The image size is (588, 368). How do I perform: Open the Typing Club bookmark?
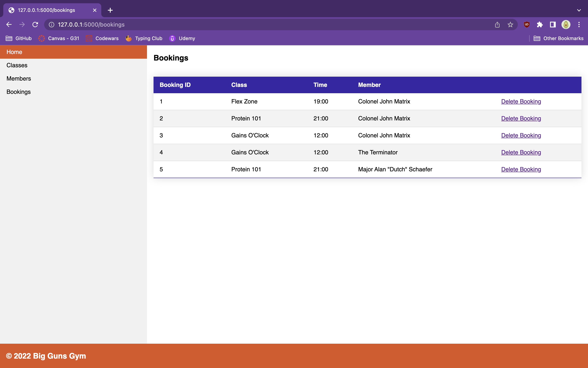144,38
